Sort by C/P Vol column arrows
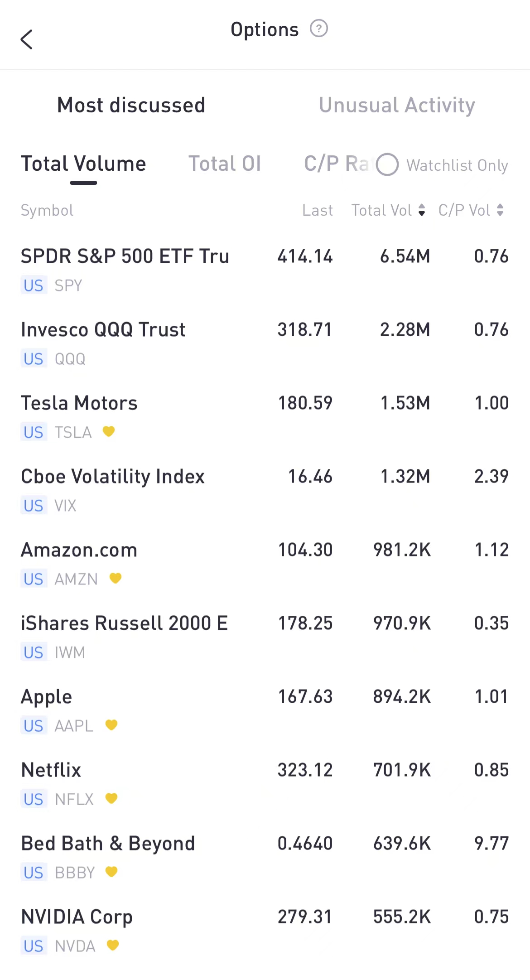Image resolution: width=530 pixels, height=980 pixels. (500, 210)
